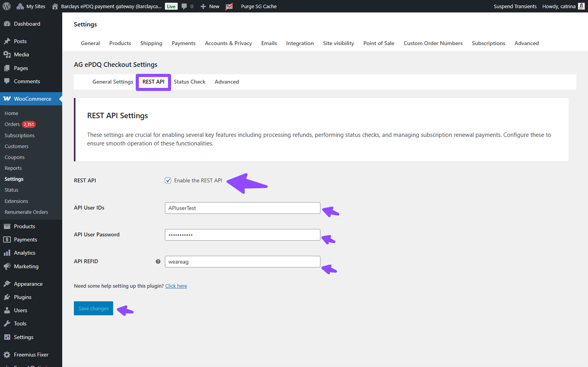The image size is (588, 367).
Task: Click the Media library icon
Action: pyautogui.click(x=7, y=54)
